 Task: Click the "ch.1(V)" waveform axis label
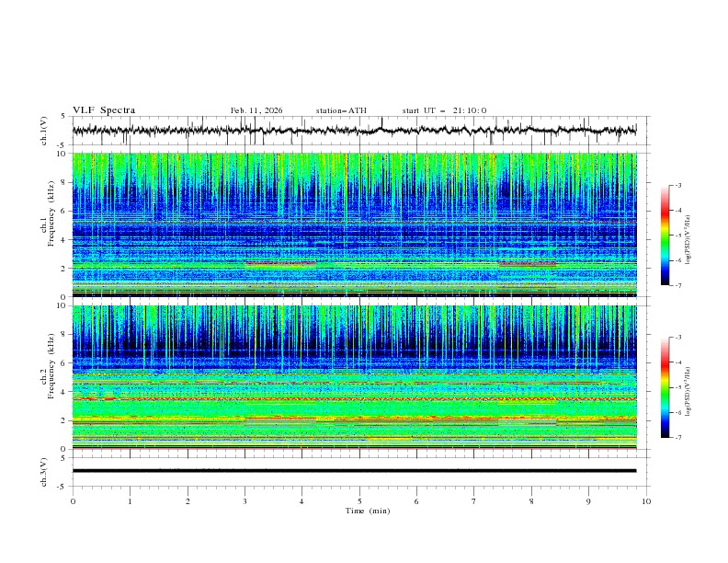(x=44, y=131)
